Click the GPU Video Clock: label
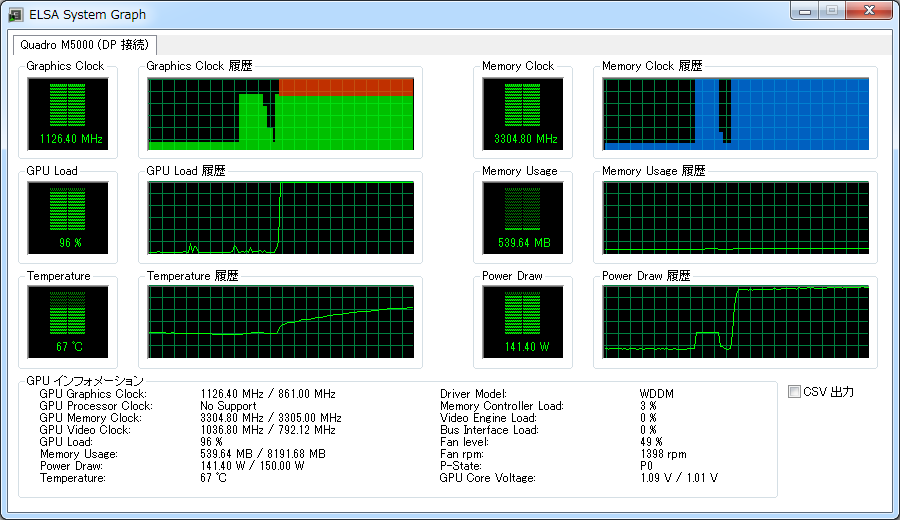 [85, 430]
